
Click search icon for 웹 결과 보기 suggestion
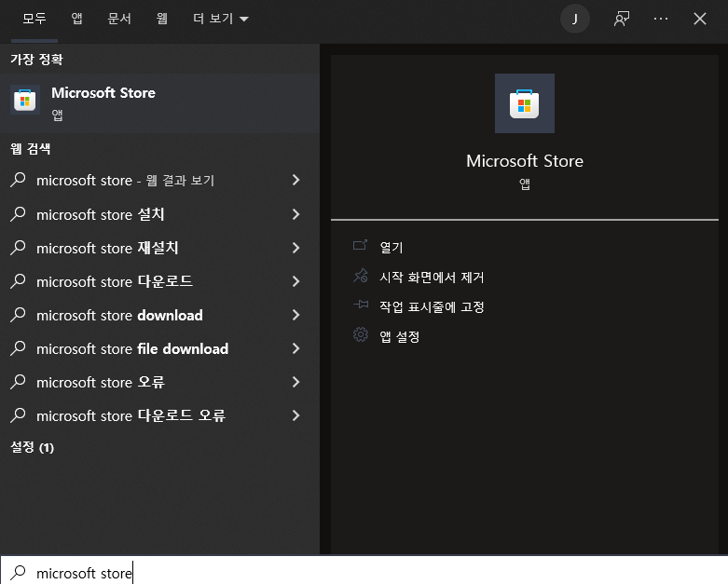coord(18,180)
